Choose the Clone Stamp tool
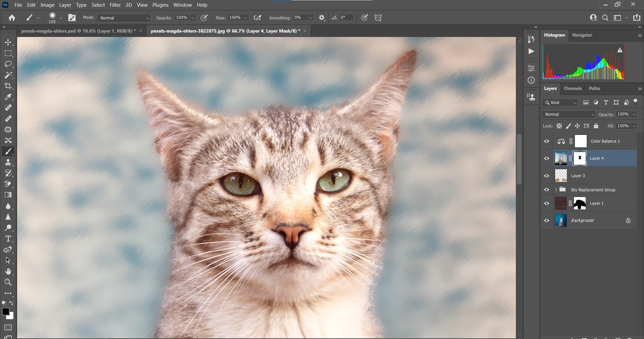Screen dimensions: 644x339 click(x=8, y=162)
